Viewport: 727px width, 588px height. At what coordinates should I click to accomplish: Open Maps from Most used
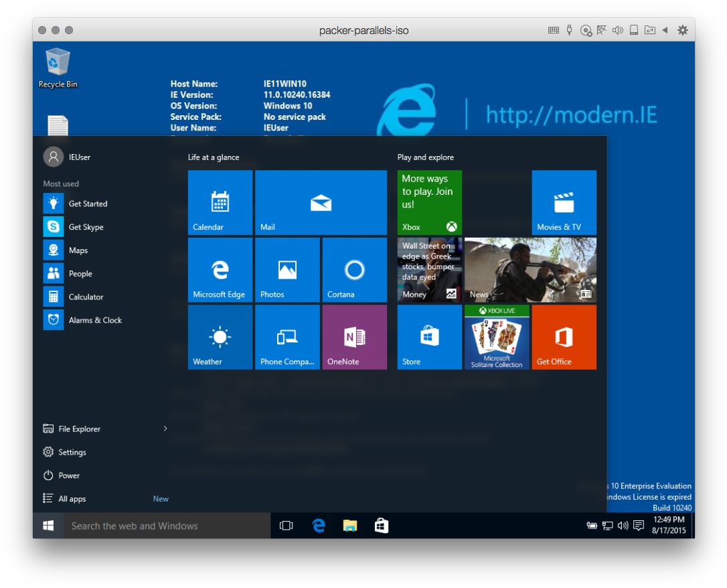pyautogui.click(x=78, y=250)
